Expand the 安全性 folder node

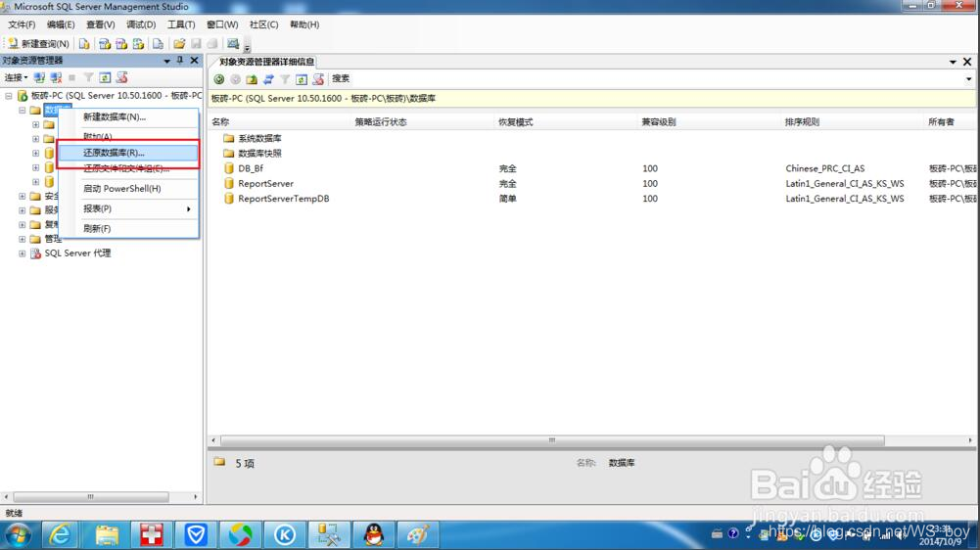[x=22, y=196]
